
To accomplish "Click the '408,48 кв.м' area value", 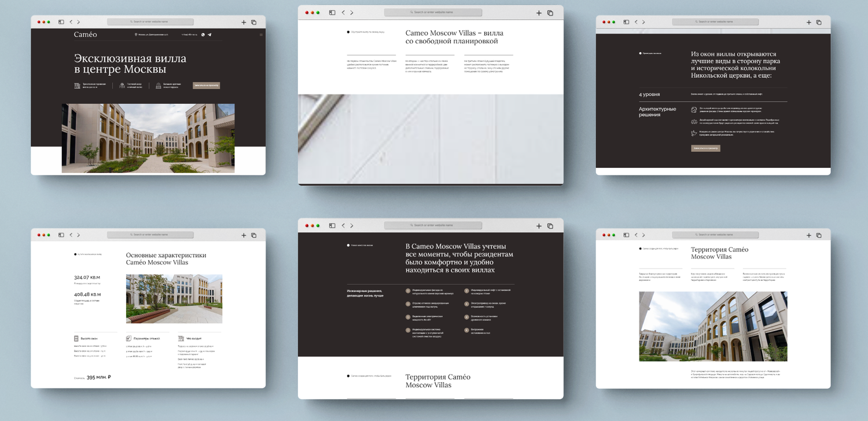I will (87, 294).
